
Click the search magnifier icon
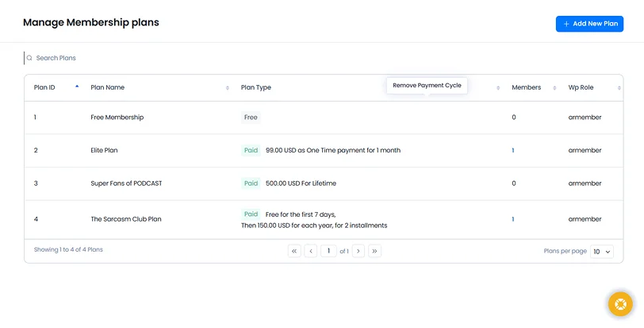pos(29,58)
